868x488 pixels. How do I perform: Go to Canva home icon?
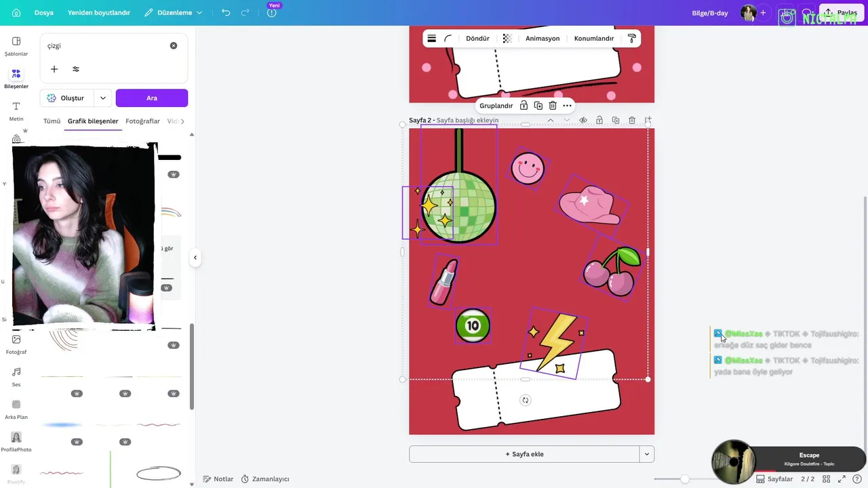pyautogui.click(x=16, y=12)
